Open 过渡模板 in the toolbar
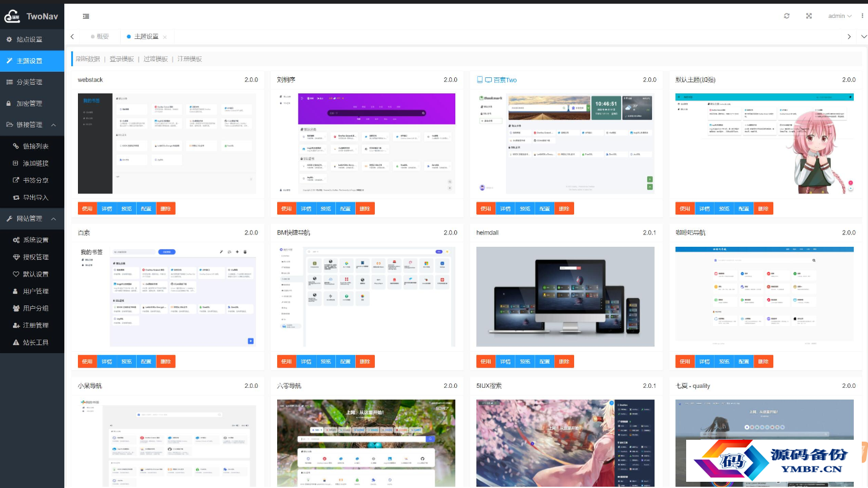Viewport: 868px width, 488px height. 156,59
